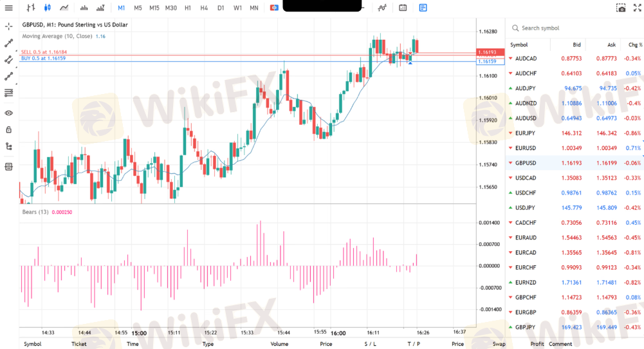
Task: Take a chart screenshot with camera icon
Action: [621, 8]
